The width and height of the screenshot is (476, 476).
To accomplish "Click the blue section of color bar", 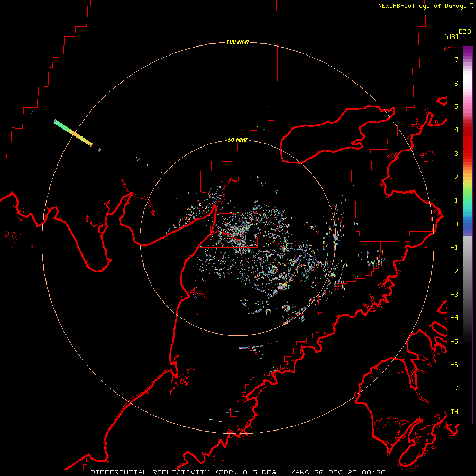I will (467, 225).
